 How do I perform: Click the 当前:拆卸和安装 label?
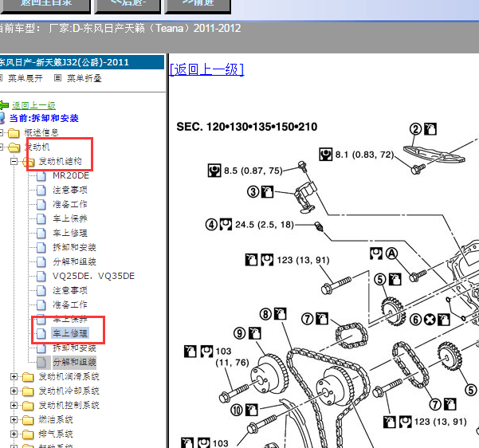tap(44, 118)
